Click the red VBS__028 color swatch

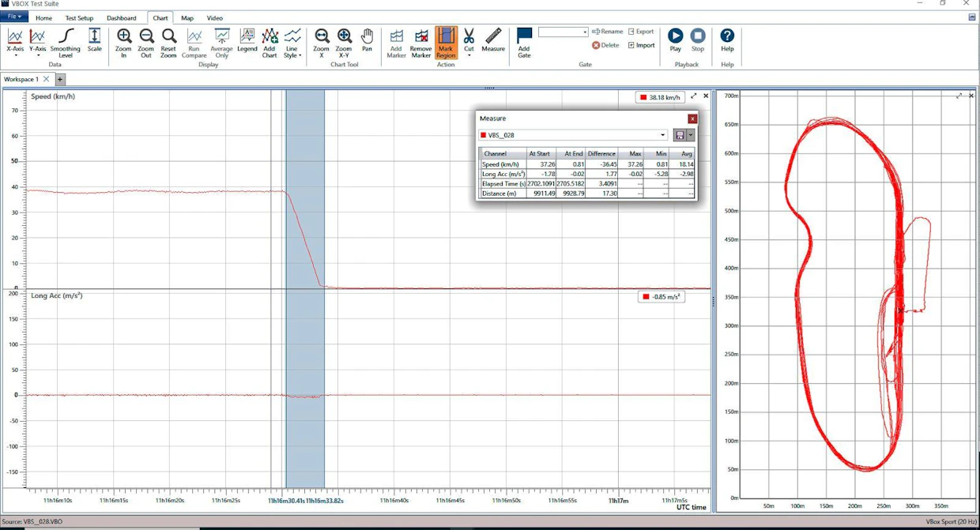484,135
